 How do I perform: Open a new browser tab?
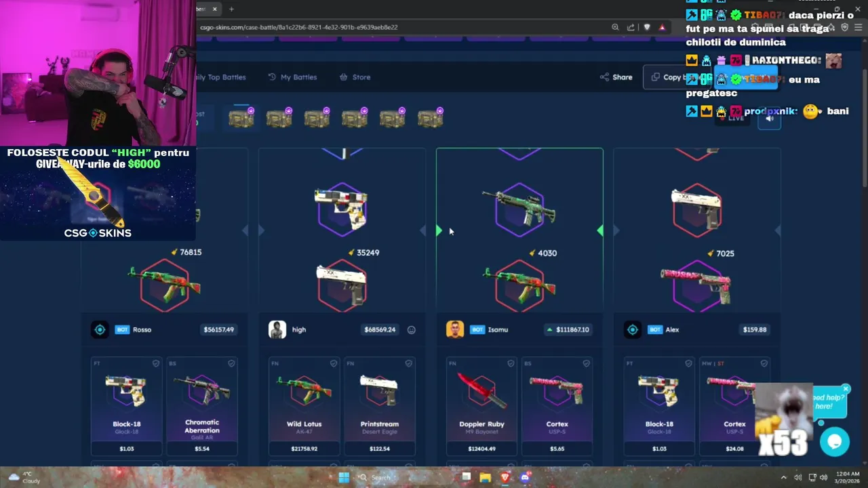tap(231, 9)
